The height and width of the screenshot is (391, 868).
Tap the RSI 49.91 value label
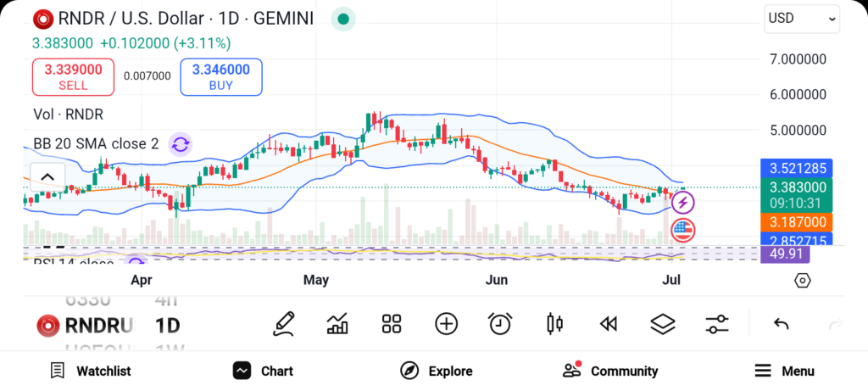tap(785, 254)
